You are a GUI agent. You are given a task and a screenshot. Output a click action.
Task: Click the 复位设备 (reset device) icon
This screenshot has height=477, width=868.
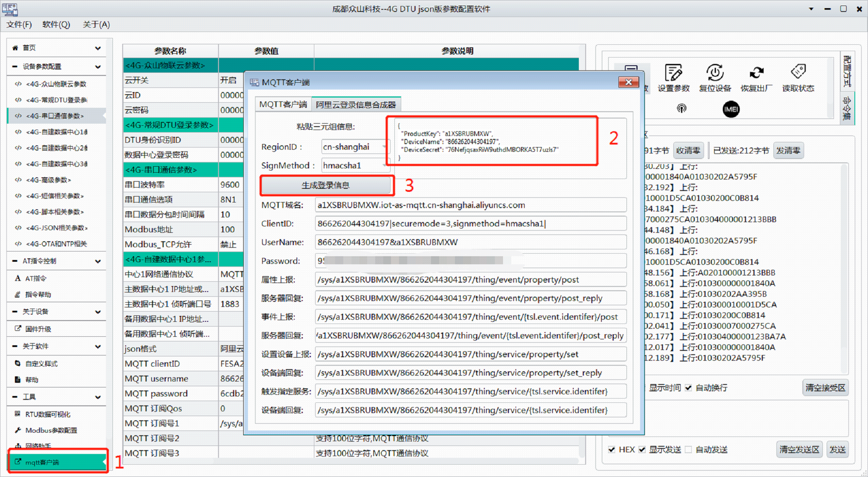[x=715, y=72]
